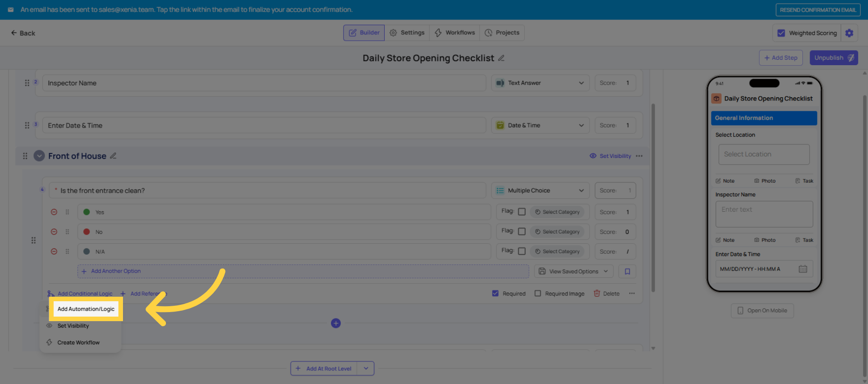Check the Flag box for N/A option
The width and height of the screenshot is (868, 384).
[522, 251]
